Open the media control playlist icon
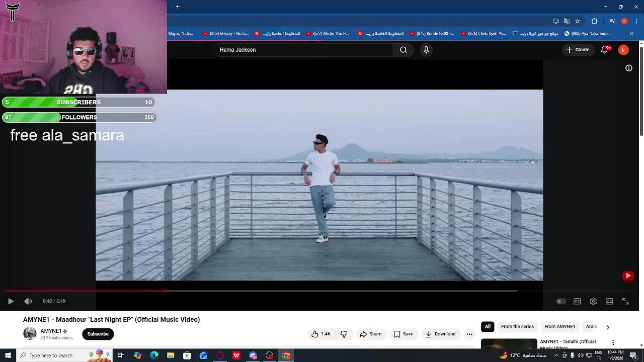Image resolution: width=644 pixels, height=362 pixels. (612, 21)
